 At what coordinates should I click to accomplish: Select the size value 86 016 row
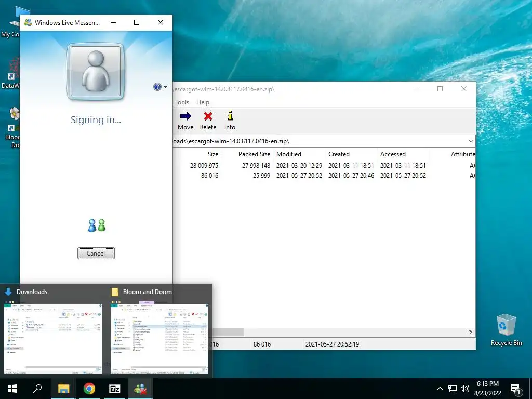pos(209,176)
